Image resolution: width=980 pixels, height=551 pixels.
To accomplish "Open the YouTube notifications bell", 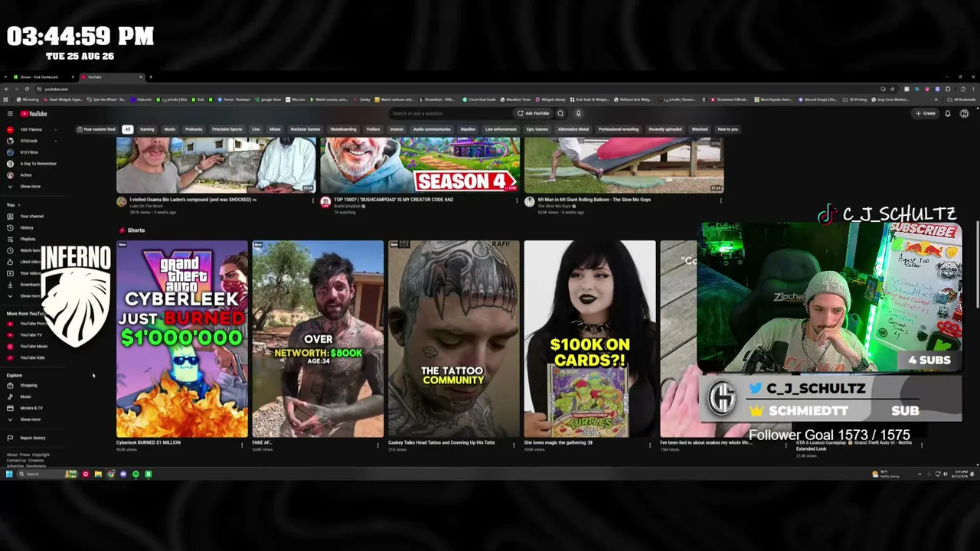I will [x=948, y=113].
